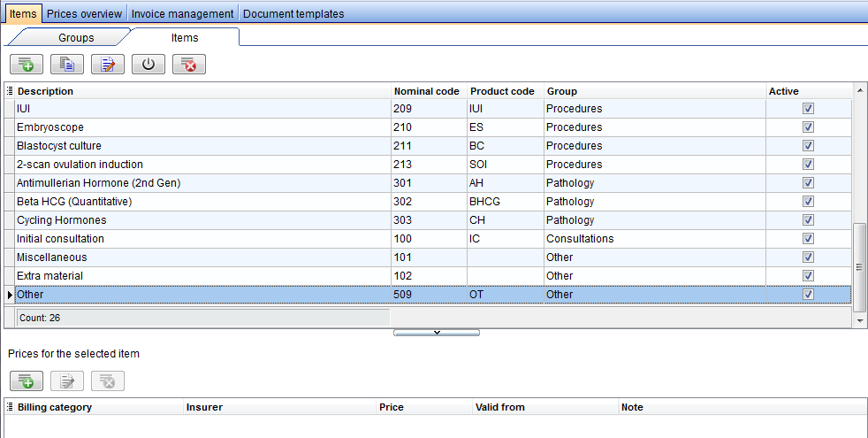Collapse the items panel via splitter arrow
The width and height of the screenshot is (868, 438).
pyautogui.click(x=437, y=333)
